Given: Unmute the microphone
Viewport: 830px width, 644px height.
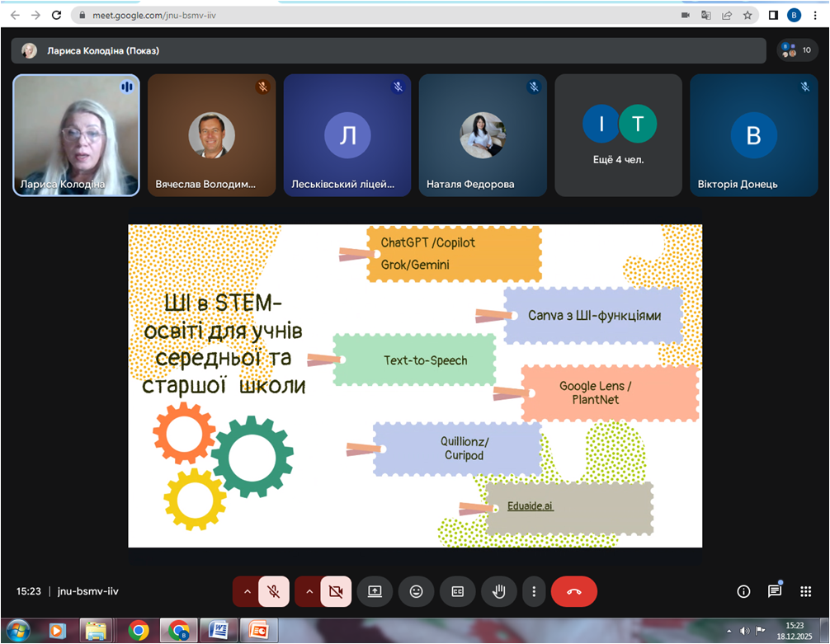Looking at the screenshot, I should point(274,591).
